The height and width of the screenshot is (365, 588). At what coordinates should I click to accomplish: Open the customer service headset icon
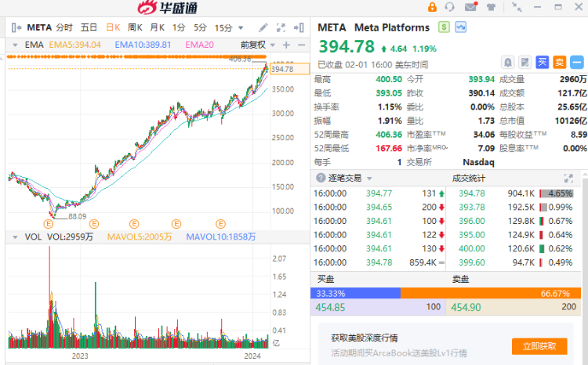[449, 8]
